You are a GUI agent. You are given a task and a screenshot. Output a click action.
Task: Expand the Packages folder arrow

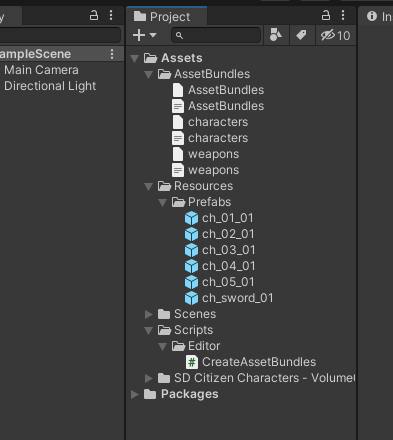pos(135,394)
